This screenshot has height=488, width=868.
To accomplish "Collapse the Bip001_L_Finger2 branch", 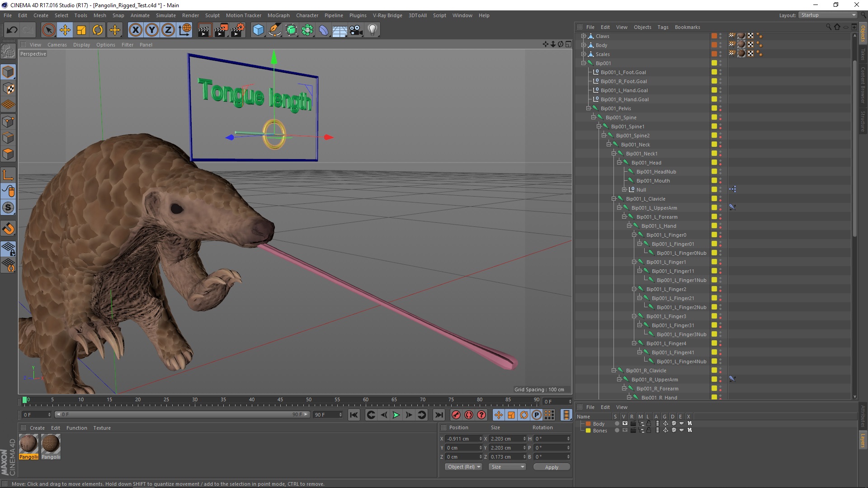I will point(634,289).
